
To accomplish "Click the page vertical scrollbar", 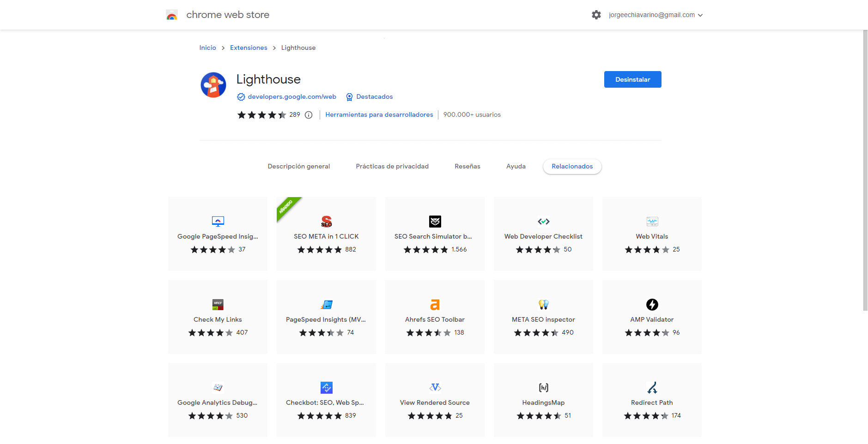I will [865, 170].
